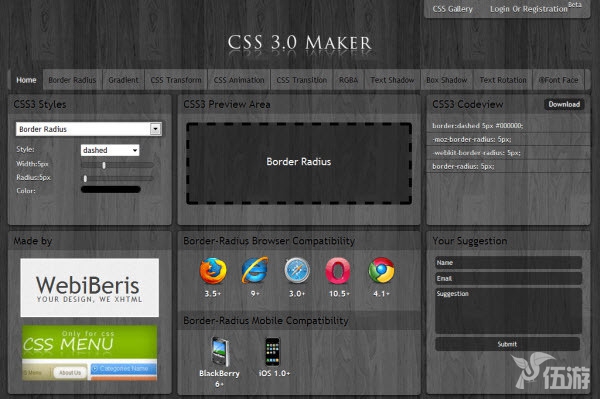Click the Download button in Codeview

[564, 104]
